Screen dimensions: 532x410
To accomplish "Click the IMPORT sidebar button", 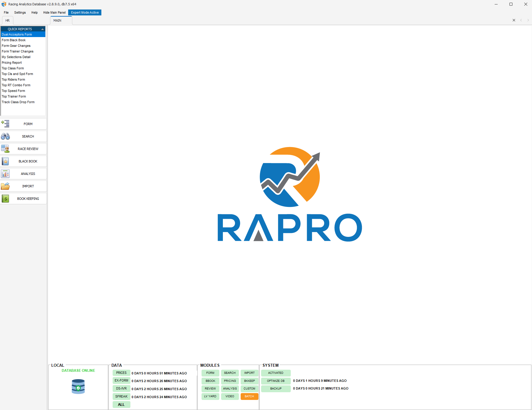I will (x=23, y=186).
